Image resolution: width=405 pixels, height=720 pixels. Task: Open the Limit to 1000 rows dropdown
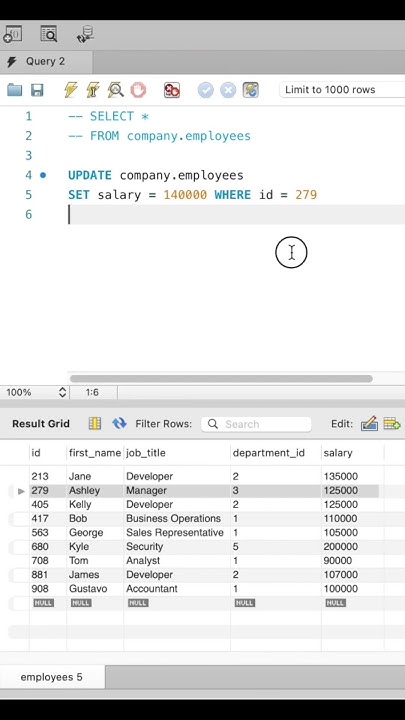(x=342, y=90)
